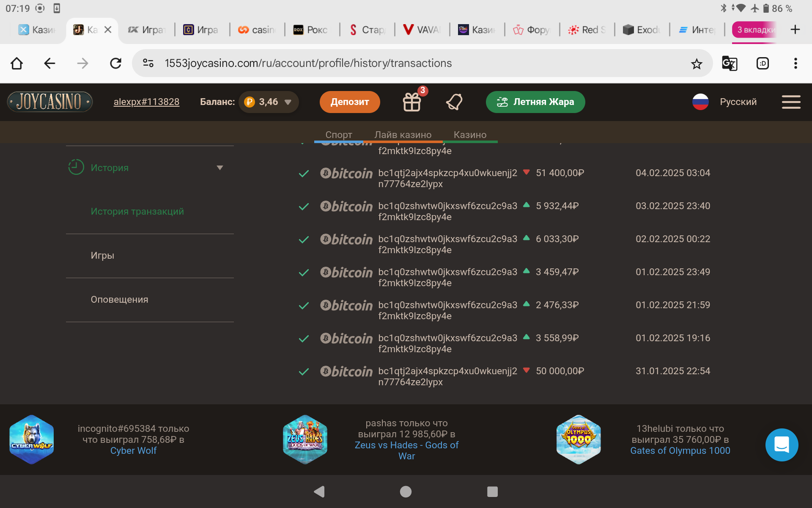Go to the browser home page icon
The height and width of the screenshot is (508, 812).
coord(17,63)
